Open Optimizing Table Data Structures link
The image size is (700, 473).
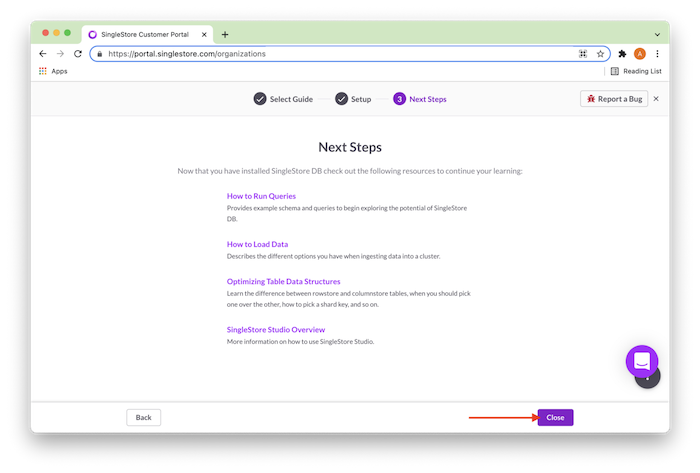click(x=283, y=281)
